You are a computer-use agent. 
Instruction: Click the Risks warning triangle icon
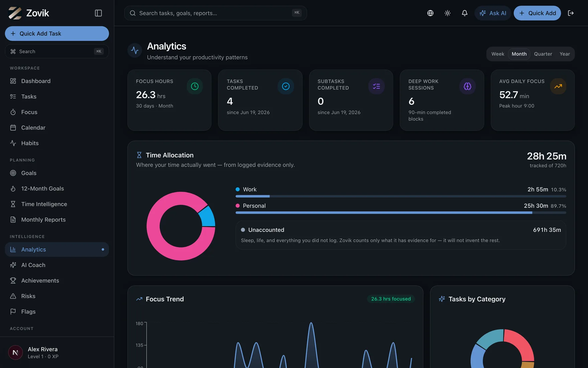point(13,296)
